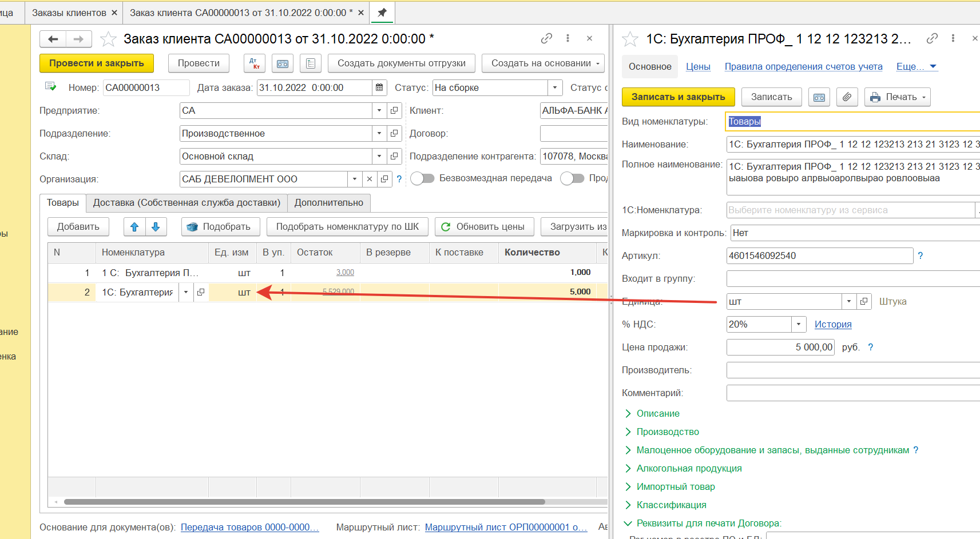Open Передача товаров 0000-0000 link
Screen dimensions: 980x539
249,527
